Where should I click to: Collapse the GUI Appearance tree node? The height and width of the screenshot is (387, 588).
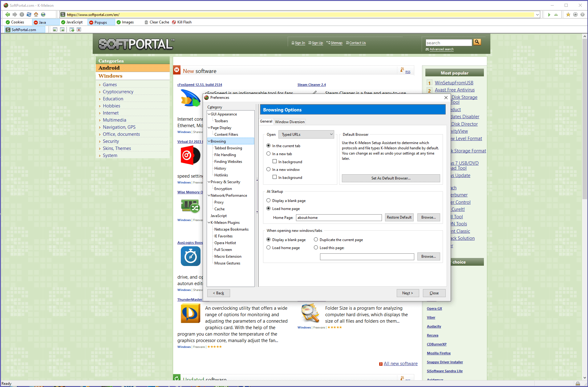coord(209,114)
